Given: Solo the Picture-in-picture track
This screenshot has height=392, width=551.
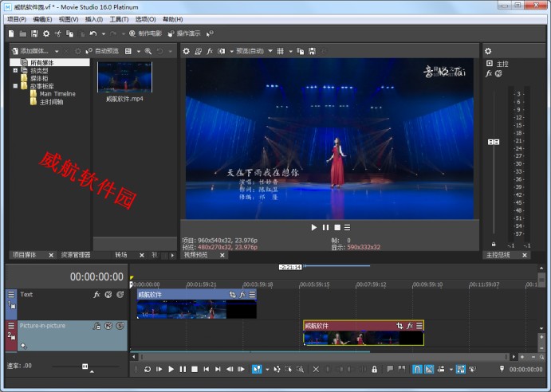Looking at the screenshot, I should [x=120, y=326].
